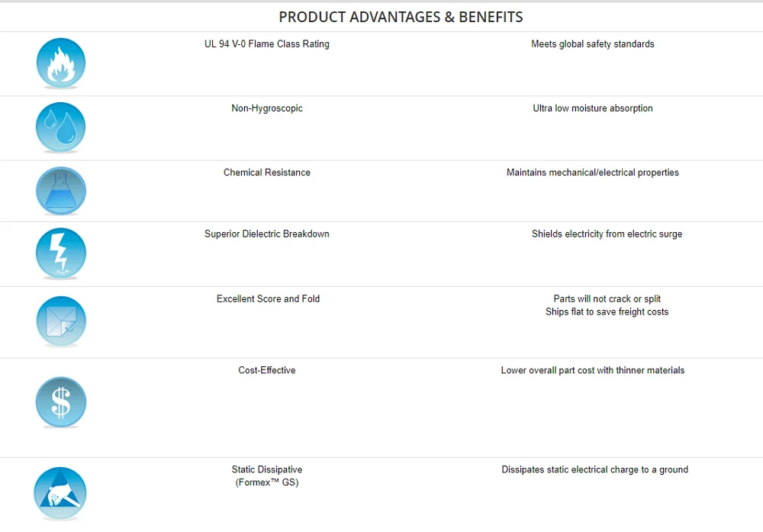763x532 pixels.
Task: Click the lightning bolt dielectric icon
Action: [61, 253]
